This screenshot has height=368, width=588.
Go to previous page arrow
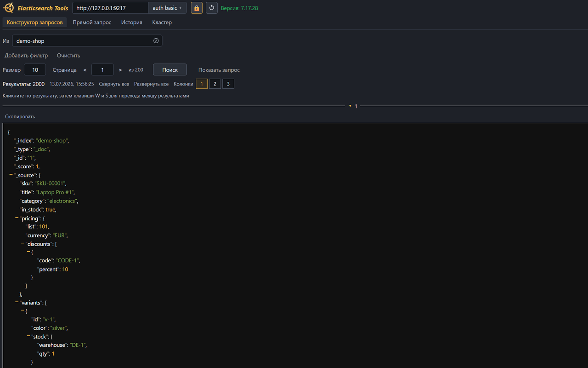click(x=85, y=70)
